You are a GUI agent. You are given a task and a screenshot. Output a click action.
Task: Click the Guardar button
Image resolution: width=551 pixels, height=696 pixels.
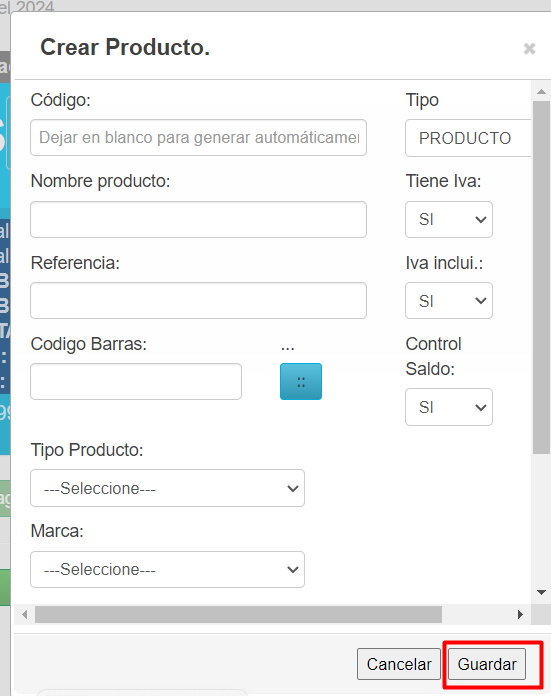[487, 664]
